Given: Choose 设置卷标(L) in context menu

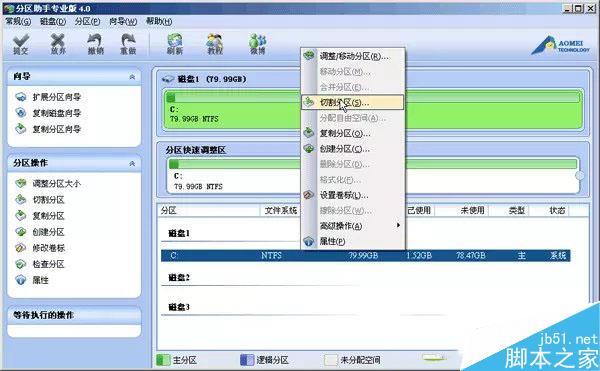Looking at the screenshot, I should (x=353, y=195).
